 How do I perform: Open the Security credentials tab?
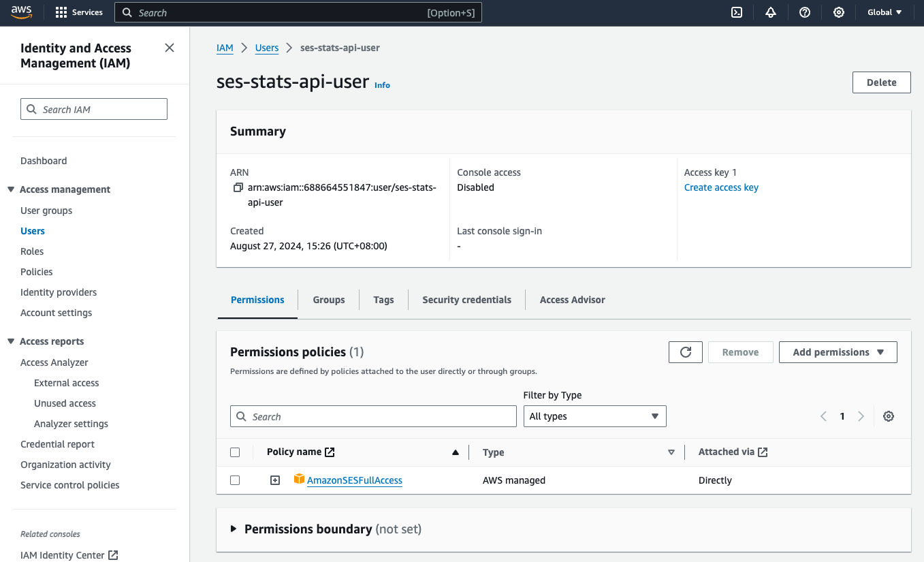[x=466, y=300]
